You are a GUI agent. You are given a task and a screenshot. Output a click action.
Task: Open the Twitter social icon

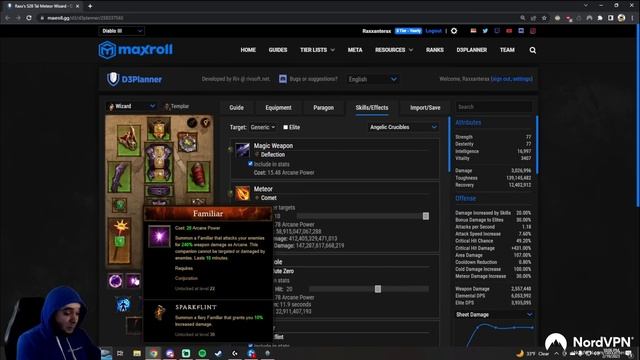(485, 31)
